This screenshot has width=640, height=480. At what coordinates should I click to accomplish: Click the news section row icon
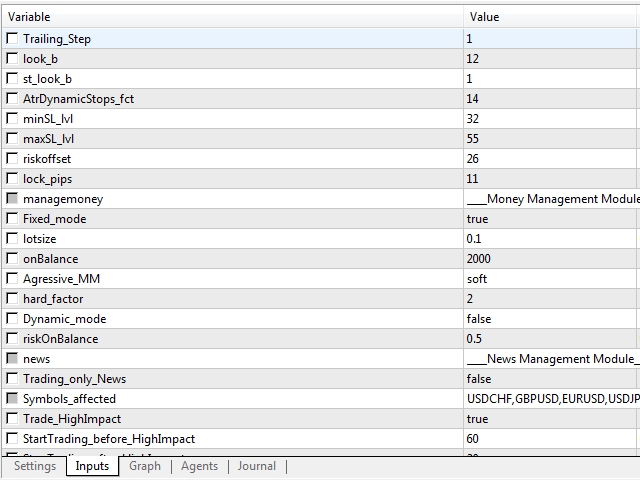pos(12,359)
